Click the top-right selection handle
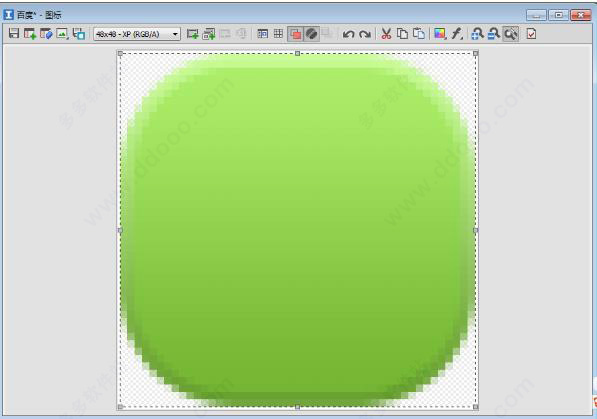This screenshot has height=419, width=597. coord(476,54)
